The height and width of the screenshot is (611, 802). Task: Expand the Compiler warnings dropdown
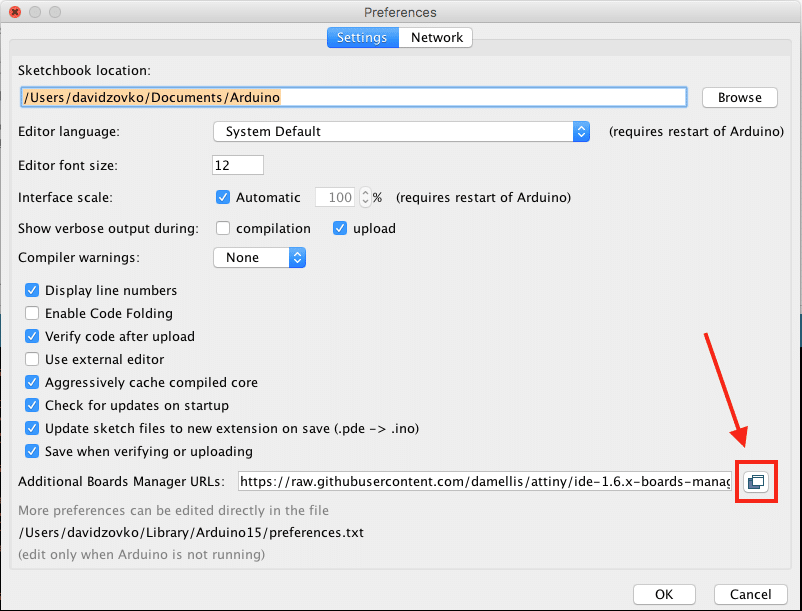pyautogui.click(x=259, y=257)
